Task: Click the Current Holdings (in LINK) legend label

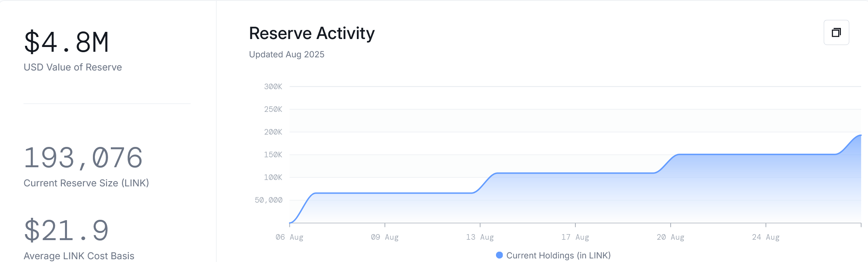Action: 558,256
